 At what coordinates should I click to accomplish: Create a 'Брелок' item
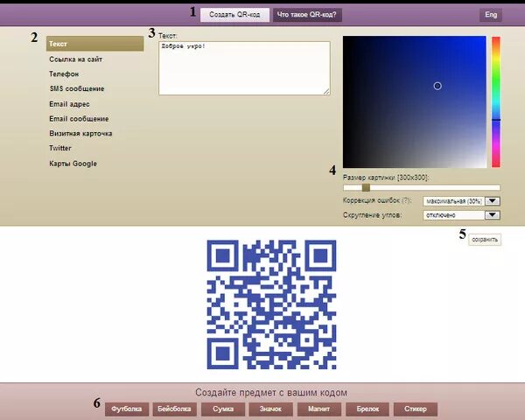[367, 409]
